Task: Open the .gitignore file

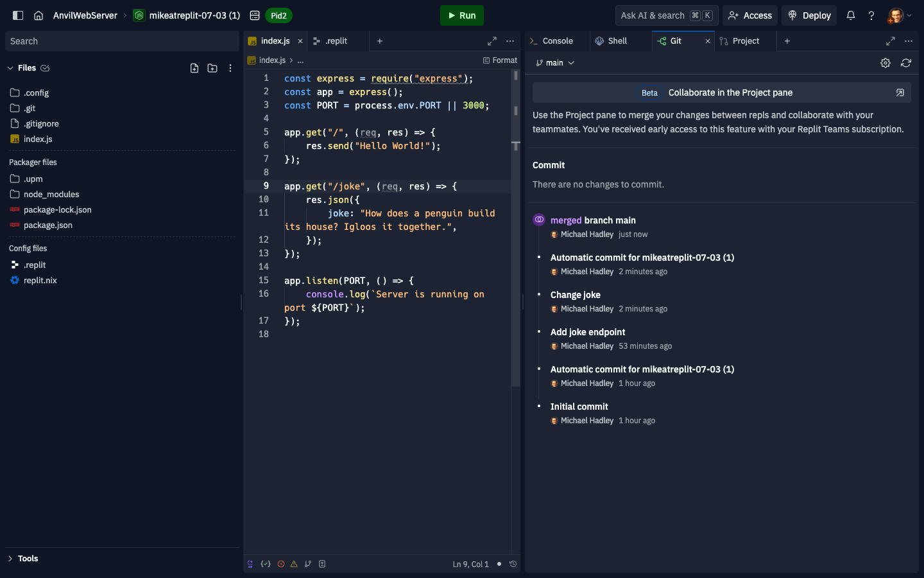Action: [x=122, y=124]
